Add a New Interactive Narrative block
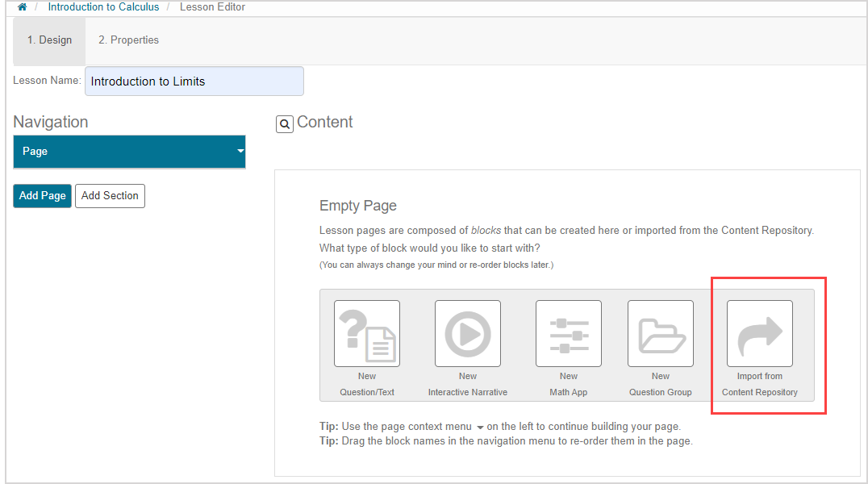Image resolution: width=868 pixels, height=484 pixels. [468, 334]
